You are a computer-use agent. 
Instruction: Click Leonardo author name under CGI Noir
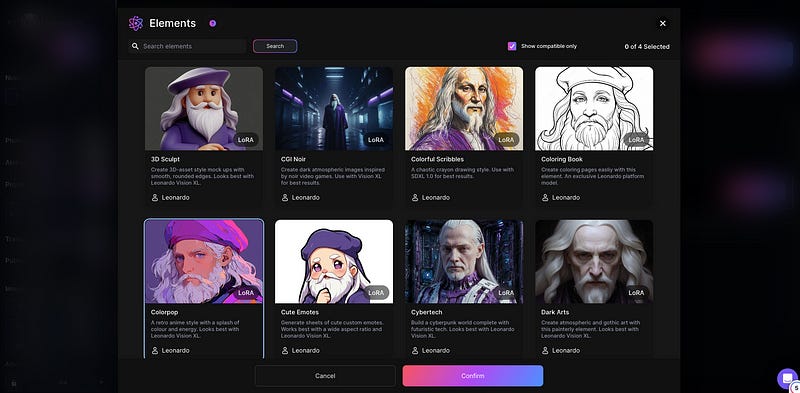pos(306,198)
